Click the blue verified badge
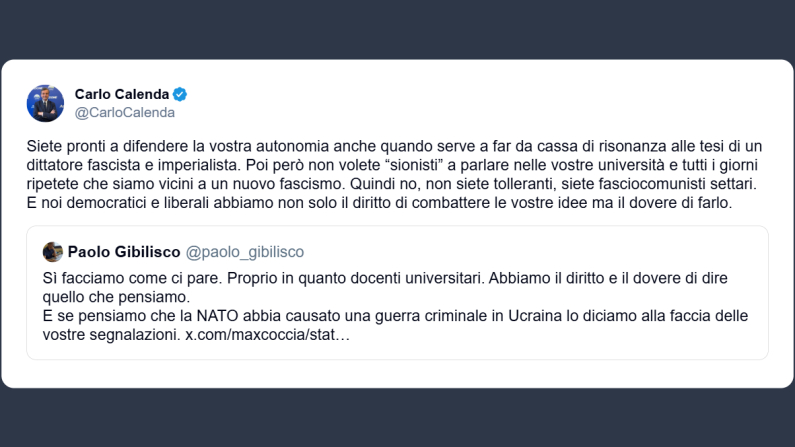This screenshot has width=795, height=447. coord(180,94)
